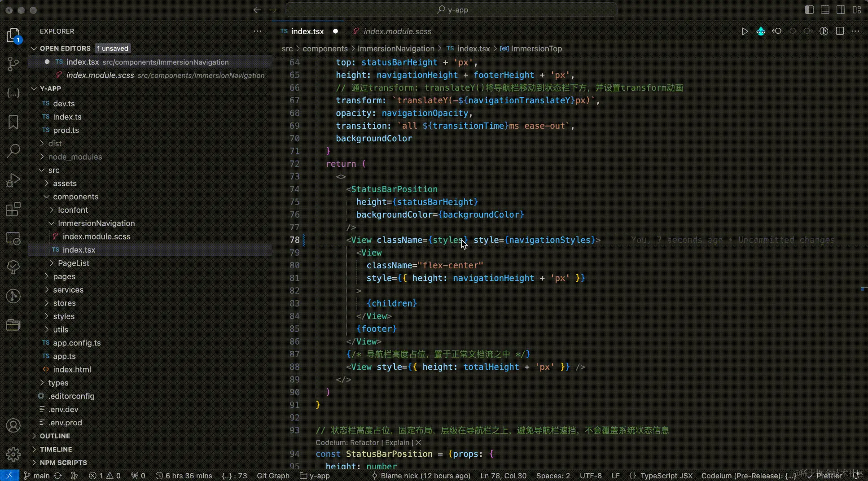The image size is (868, 481).
Task: Open the Bookmarks view
Action: 13,122
